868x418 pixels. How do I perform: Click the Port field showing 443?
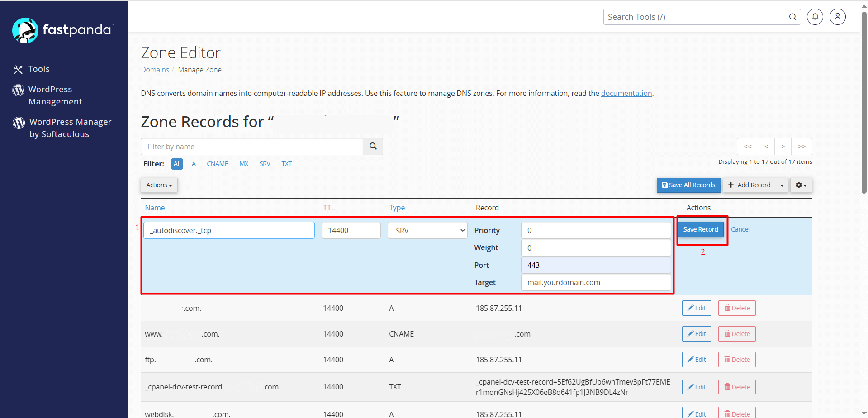point(596,265)
